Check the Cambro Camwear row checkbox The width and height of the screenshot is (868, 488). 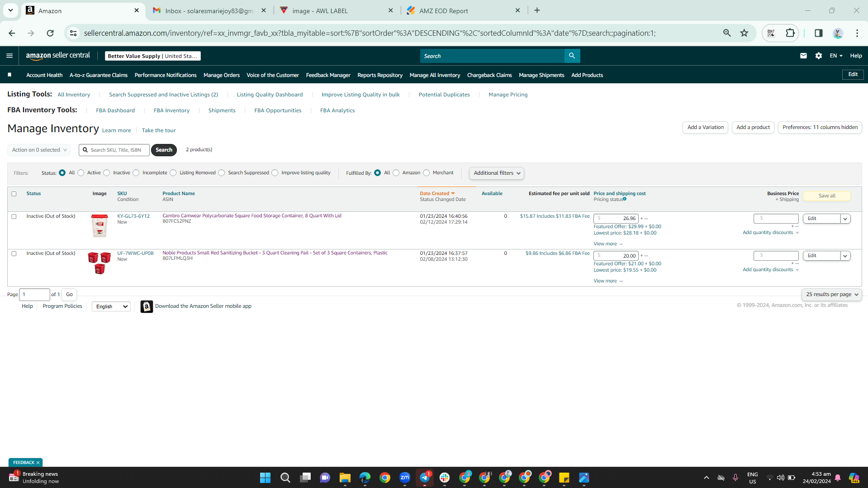tap(14, 216)
